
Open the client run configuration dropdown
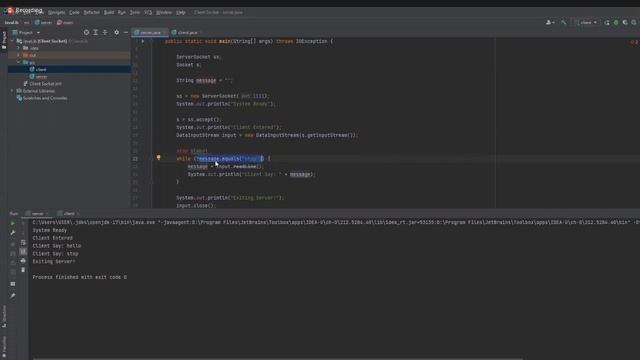(x=587, y=22)
